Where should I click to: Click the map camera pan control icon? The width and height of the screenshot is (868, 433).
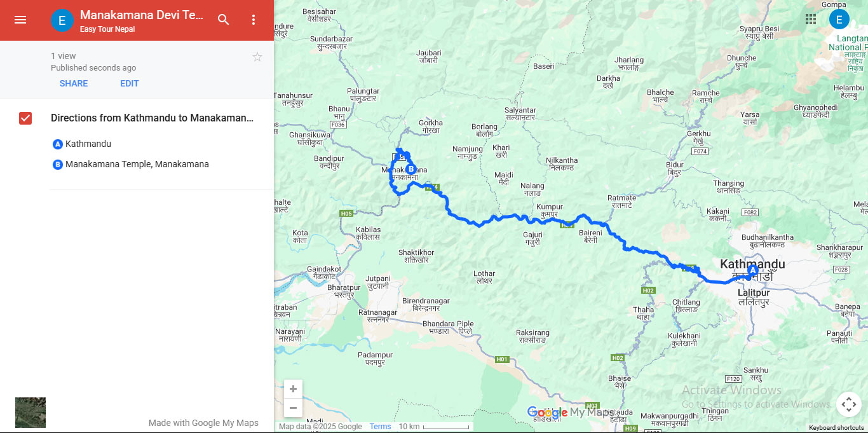(849, 404)
